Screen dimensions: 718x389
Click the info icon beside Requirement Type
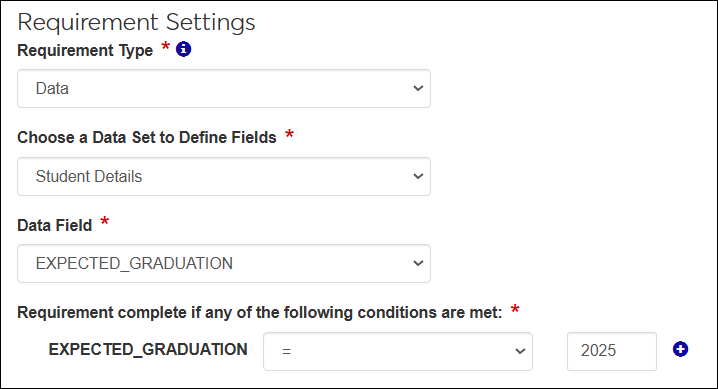click(184, 49)
